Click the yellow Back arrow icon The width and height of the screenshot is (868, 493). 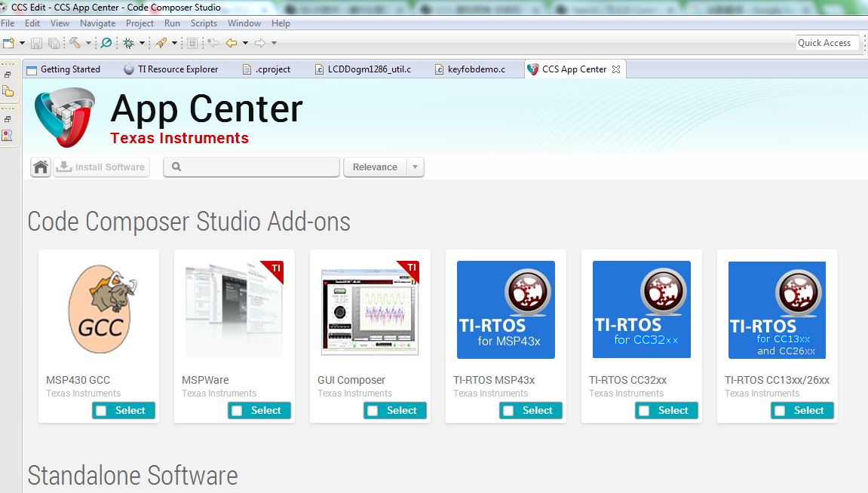click(x=232, y=43)
